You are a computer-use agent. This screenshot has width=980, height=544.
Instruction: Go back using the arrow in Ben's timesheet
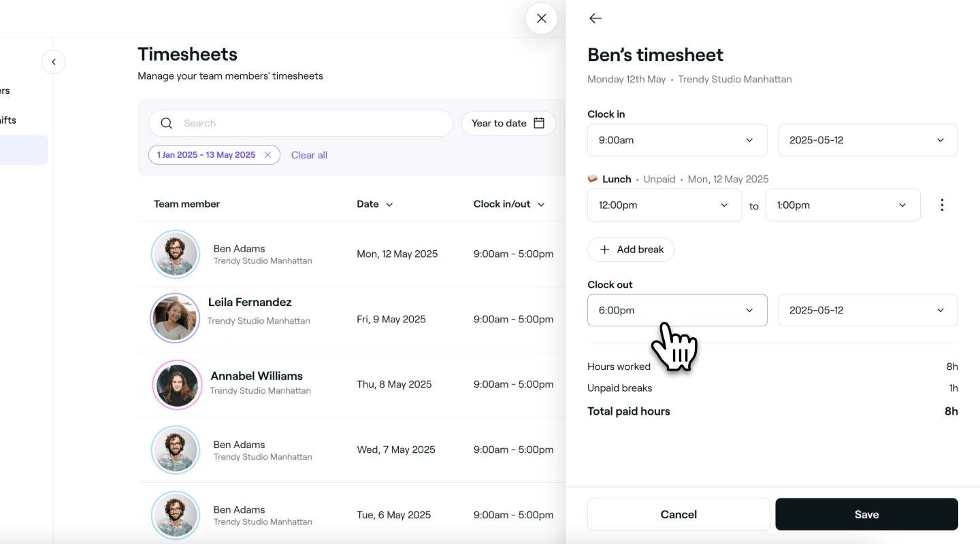(595, 18)
